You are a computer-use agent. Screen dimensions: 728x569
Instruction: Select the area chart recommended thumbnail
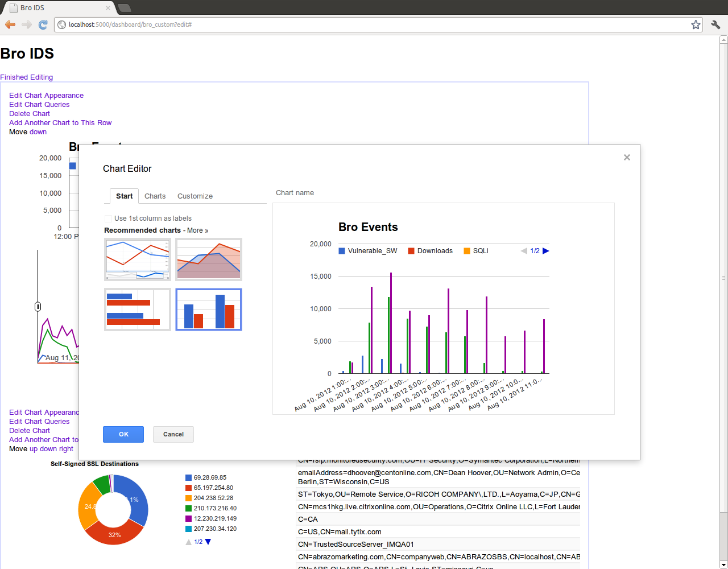pyautogui.click(x=208, y=259)
